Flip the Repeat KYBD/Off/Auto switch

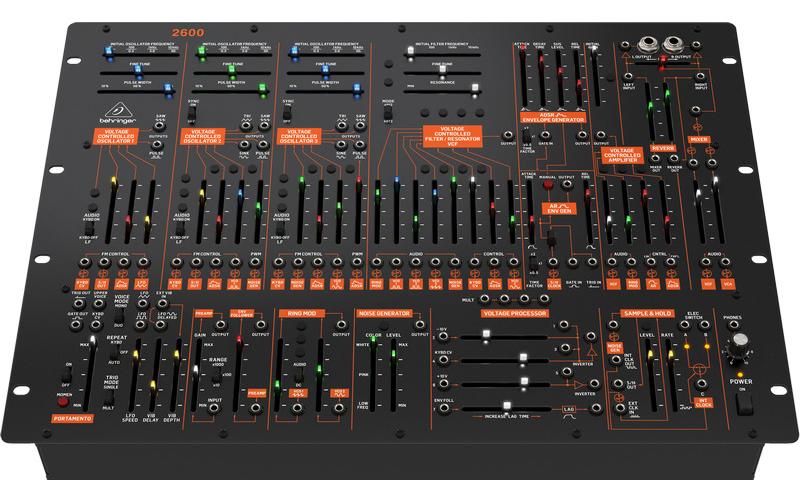113,352
